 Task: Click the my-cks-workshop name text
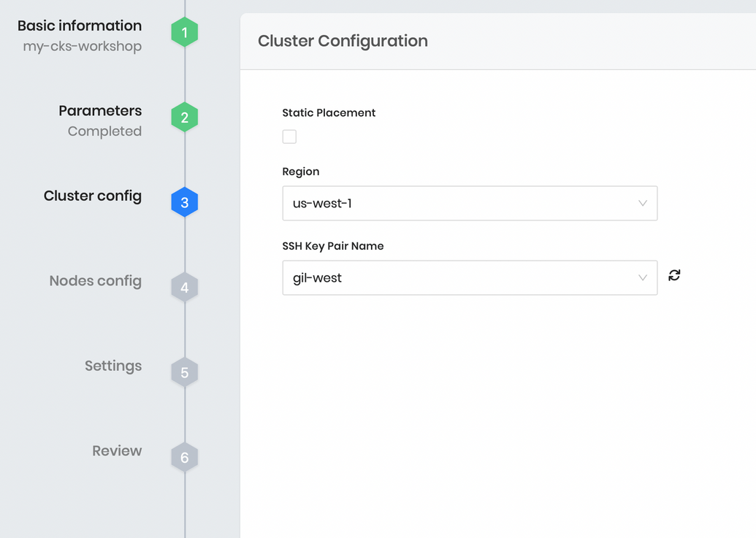[83, 46]
